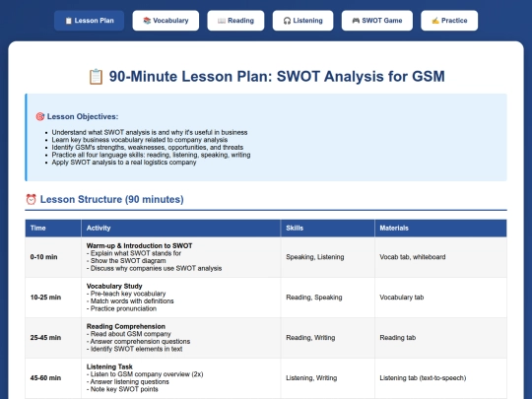This screenshot has height=399, width=532.
Task: Click 'Warm-up & Introduction to SWOT' activity title
Action: pyautogui.click(x=139, y=245)
